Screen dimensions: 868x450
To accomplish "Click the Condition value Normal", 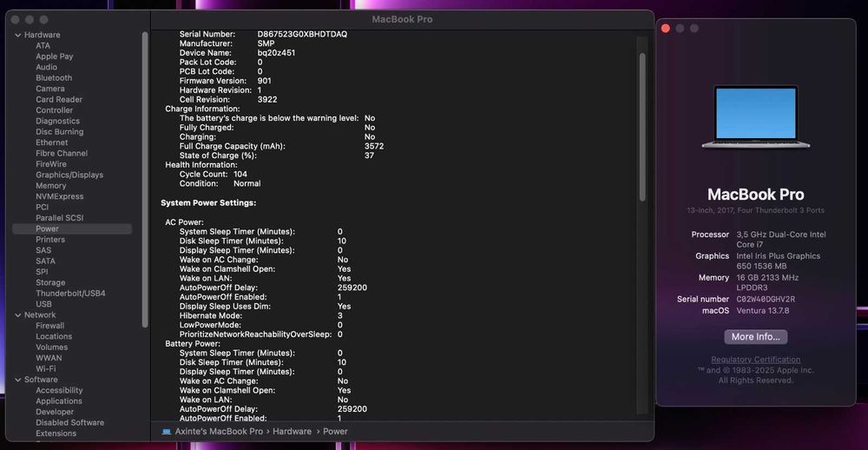I will click(x=247, y=183).
